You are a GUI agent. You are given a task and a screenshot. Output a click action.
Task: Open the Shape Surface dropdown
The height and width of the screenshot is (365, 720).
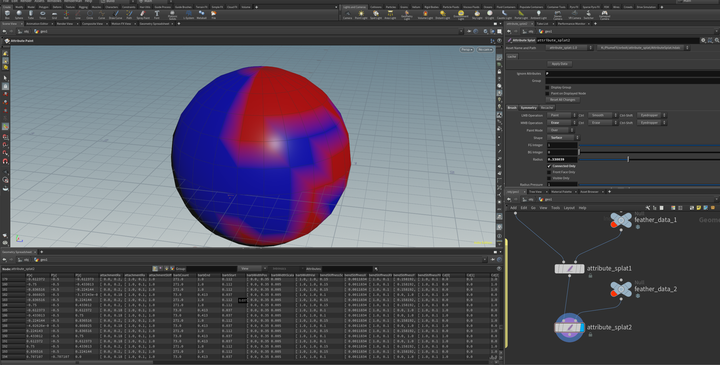tap(563, 137)
